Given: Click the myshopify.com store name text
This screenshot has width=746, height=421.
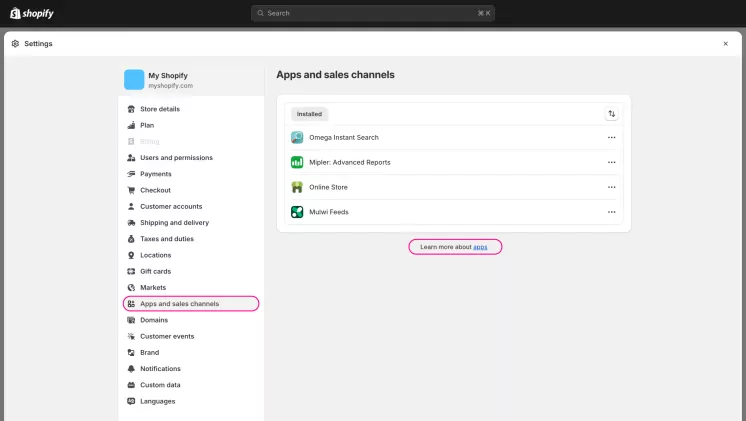Looking at the screenshot, I should click(x=170, y=86).
